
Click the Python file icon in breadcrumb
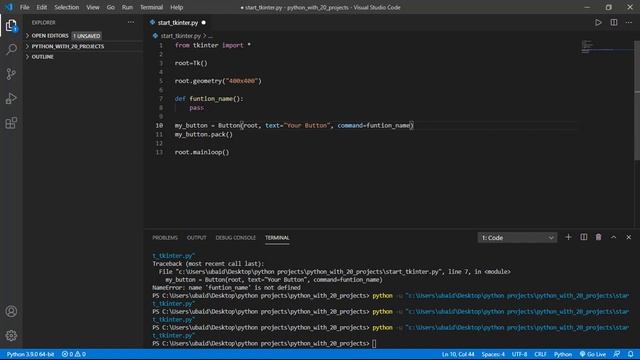[x=155, y=36]
